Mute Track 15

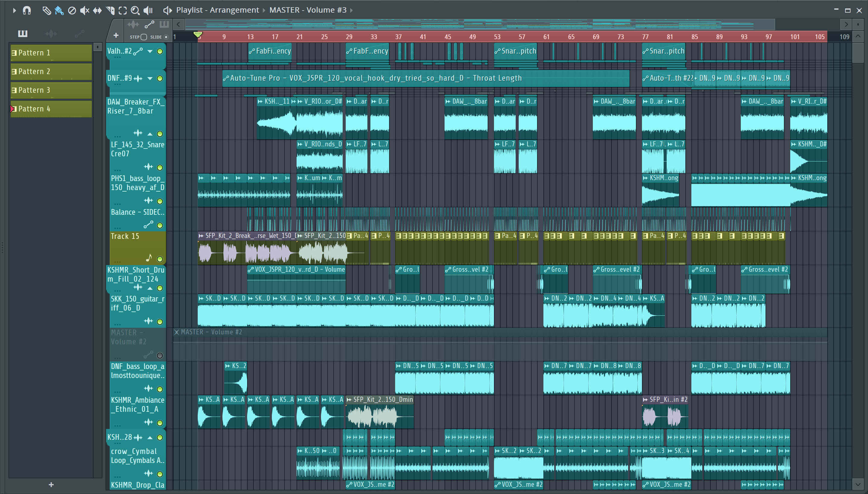(159, 259)
